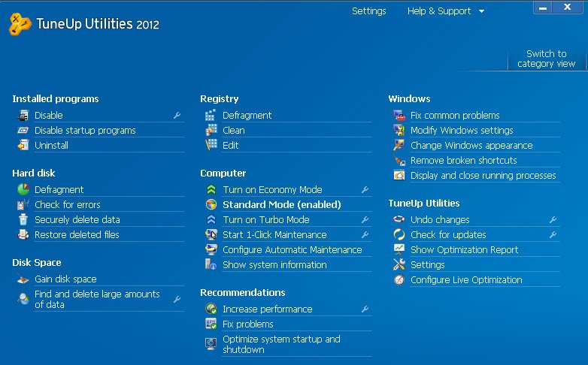Expand the Help & Support dropdown arrow
This screenshot has height=365, width=588.
coord(481,11)
